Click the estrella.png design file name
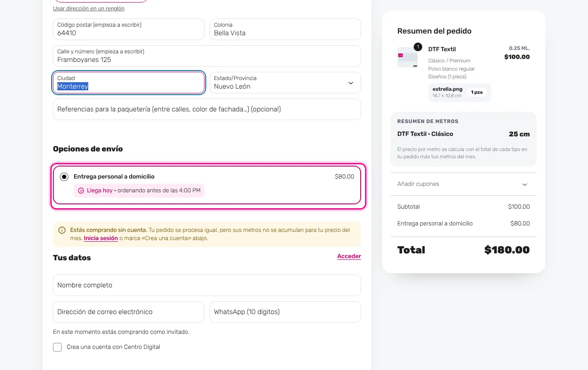 click(x=447, y=89)
